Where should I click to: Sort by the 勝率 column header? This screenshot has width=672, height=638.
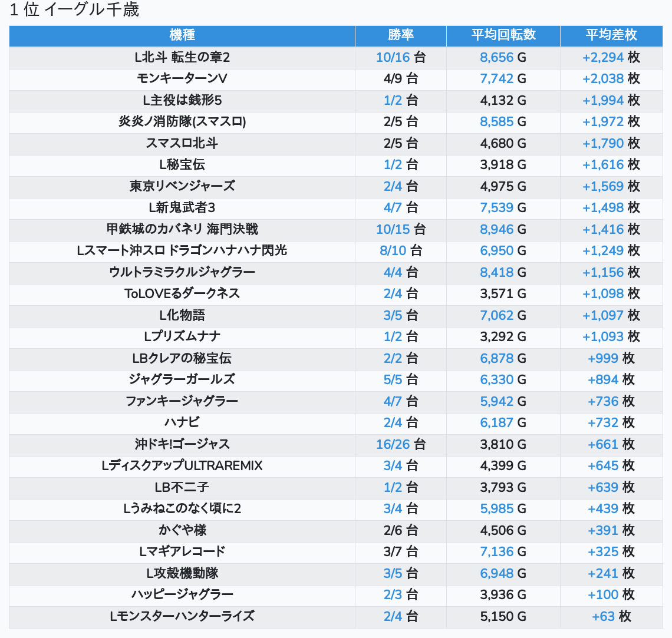401,35
